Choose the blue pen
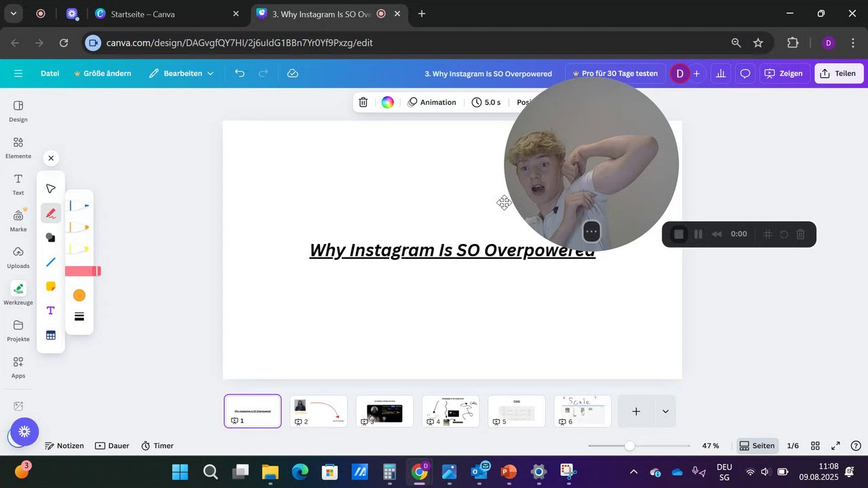Image resolution: width=868 pixels, height=488 pixels. click(x=79, y=205)
